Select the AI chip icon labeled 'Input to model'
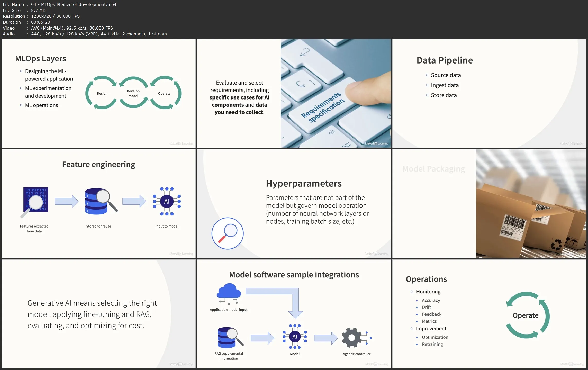This screenshot has height=370, width=588. tap(167, 202)
